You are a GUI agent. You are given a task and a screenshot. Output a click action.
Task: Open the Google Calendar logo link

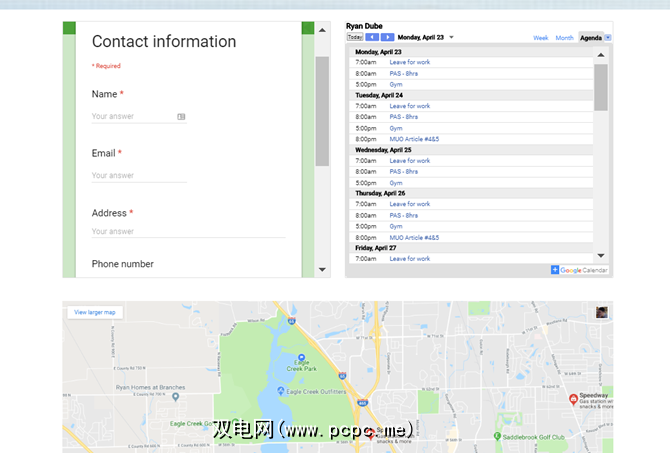coord(584,270)
